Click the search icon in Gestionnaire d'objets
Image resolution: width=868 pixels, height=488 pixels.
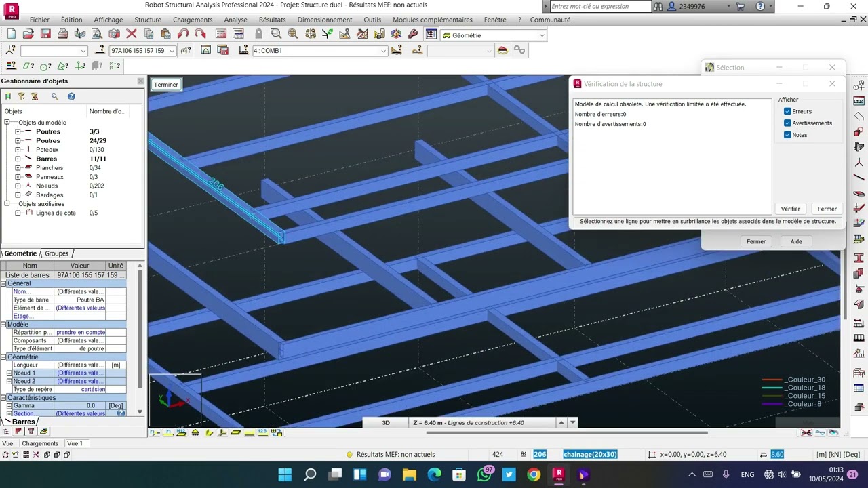click(55, 97)
